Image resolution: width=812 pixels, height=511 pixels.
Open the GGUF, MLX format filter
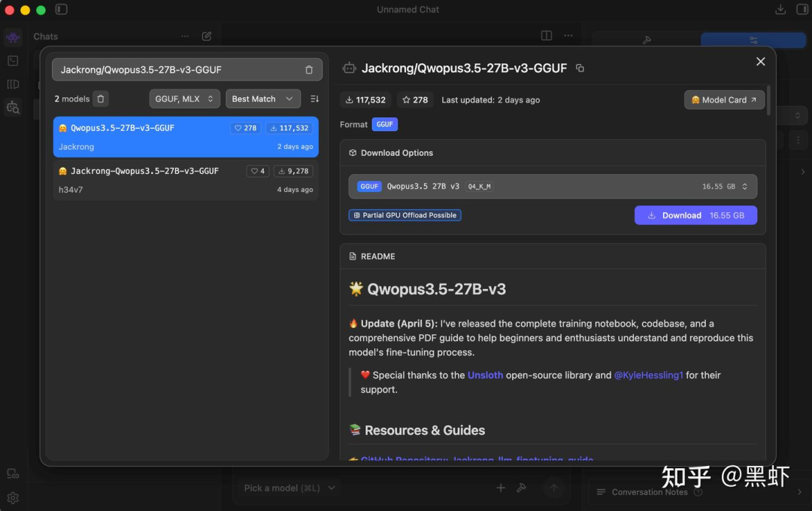[184, 99]
